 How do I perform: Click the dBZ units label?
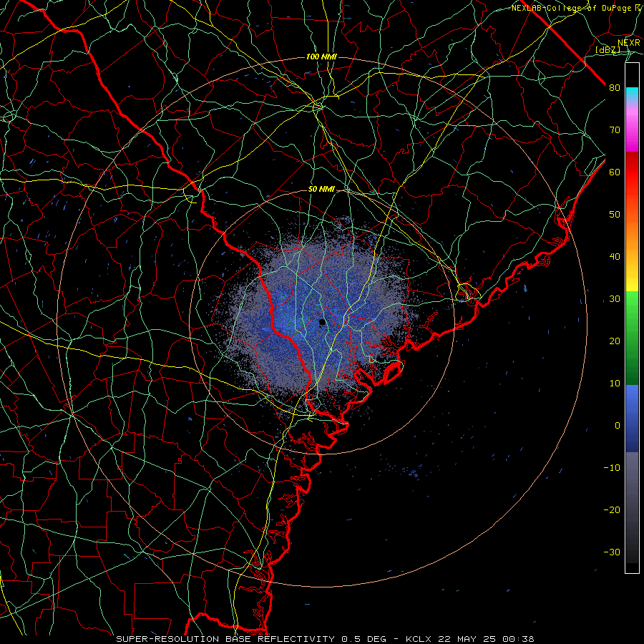tap(608, 50)
